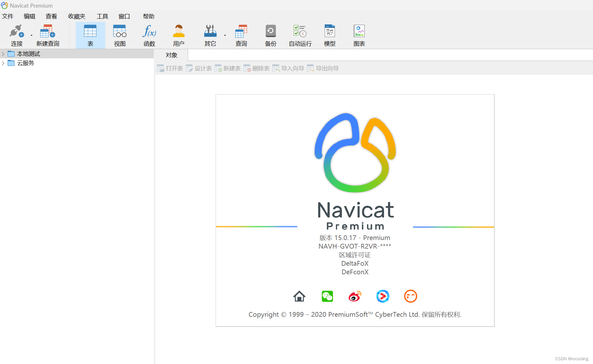Click the Open Table (打开表) button
Viewport: 593px width, 364px height.
[170, 68]
